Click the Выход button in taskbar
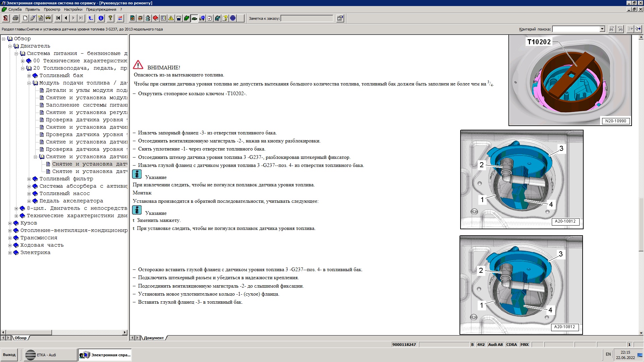The image size is (644, 362). click(9, 355)
